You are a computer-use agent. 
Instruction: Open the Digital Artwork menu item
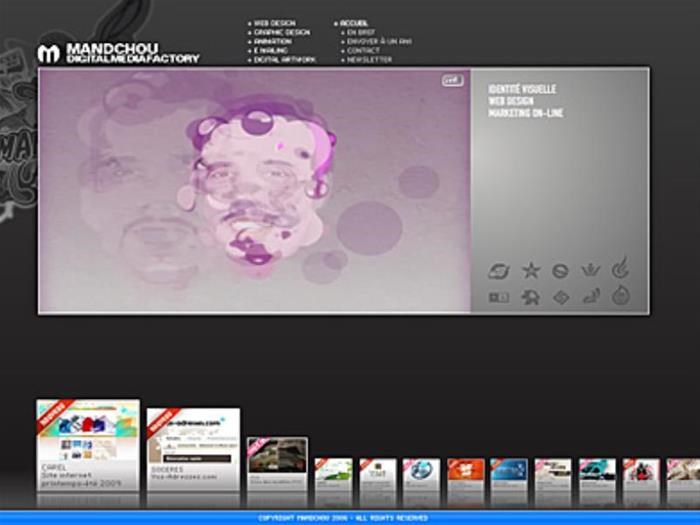click(284, 60)
